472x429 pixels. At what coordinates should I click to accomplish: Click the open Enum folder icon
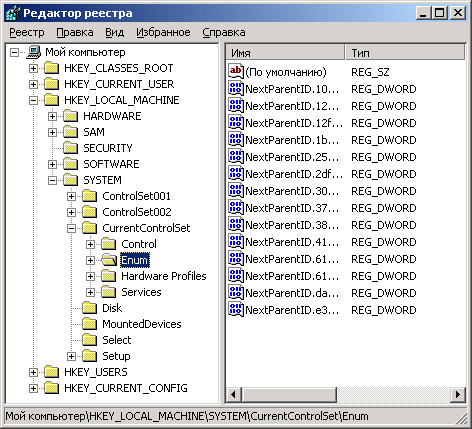pos(109,260)
